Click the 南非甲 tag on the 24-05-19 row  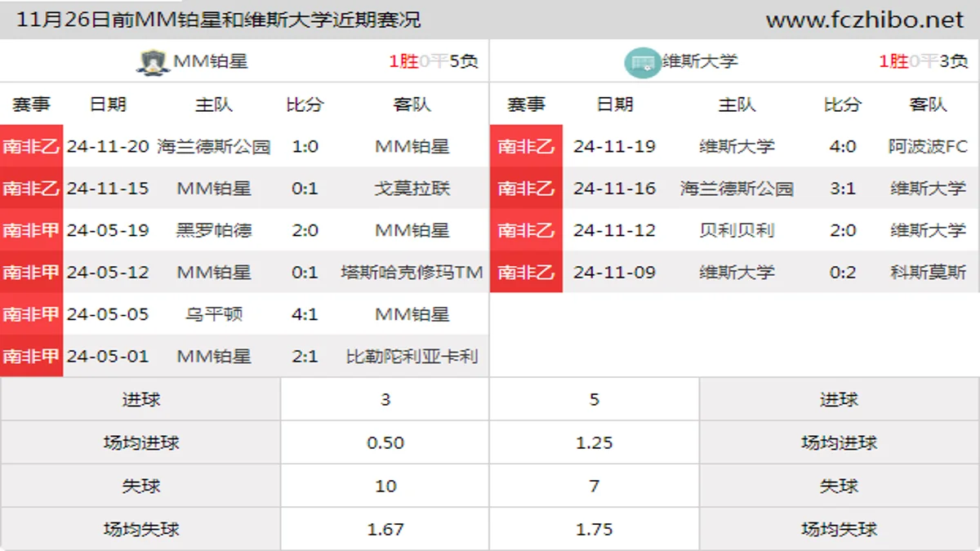click(31, 230)
